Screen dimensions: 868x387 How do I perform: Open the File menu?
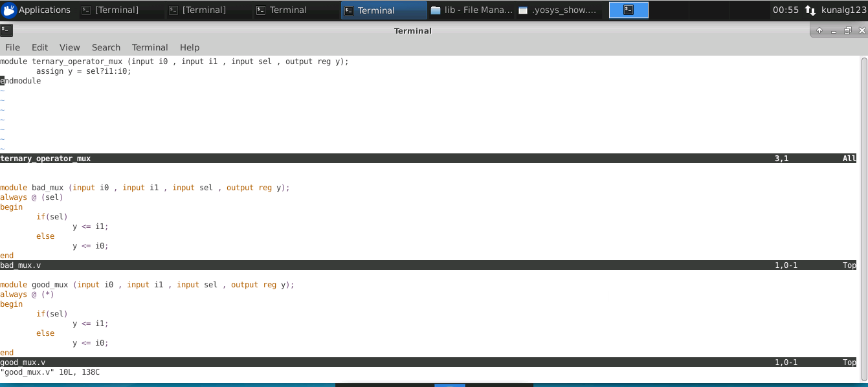point(12,47)
